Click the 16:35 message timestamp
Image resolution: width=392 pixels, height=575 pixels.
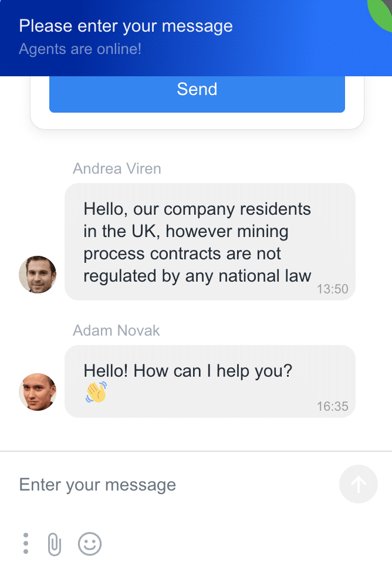332,406
